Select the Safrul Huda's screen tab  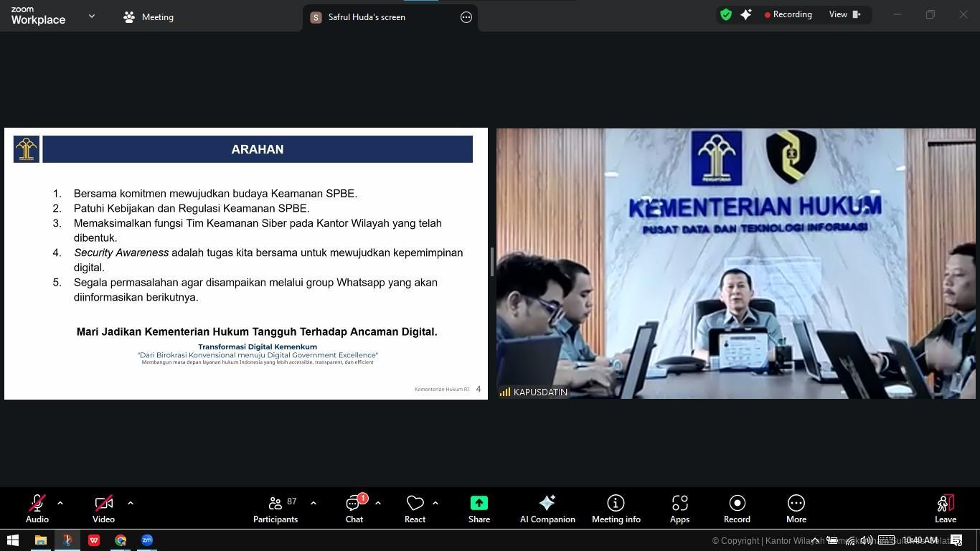click(367, 17)
